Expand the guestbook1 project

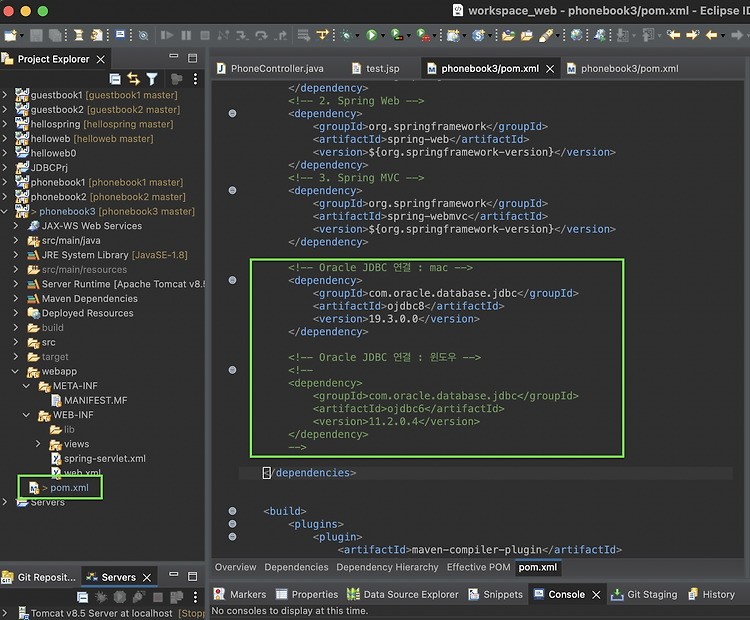click(6, 95)
